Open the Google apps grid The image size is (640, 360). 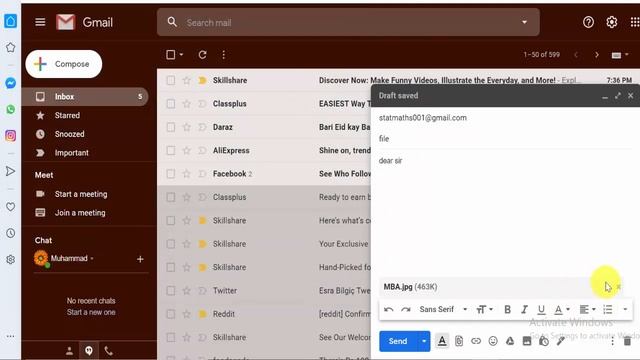[635, 22]
